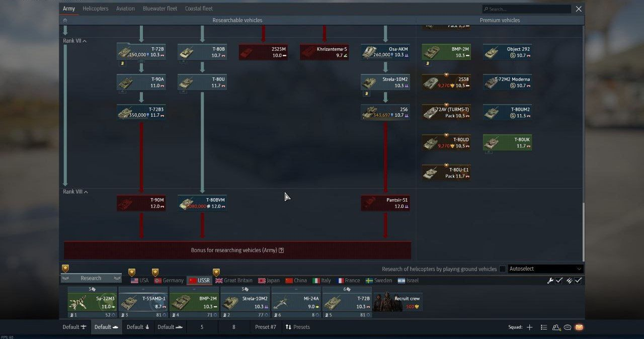Toggle the auto-refill ammo checkbox
Image resolution: width=644 pixels, height=339 pixels.
(578, 281)
